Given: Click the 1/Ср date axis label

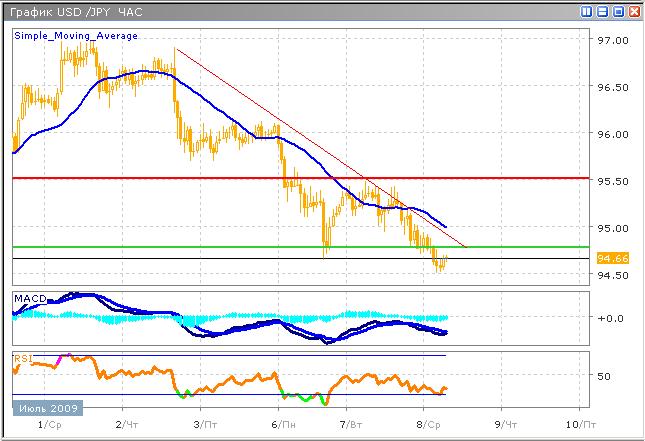Looking at the screenshot, I should click(47, 426).
